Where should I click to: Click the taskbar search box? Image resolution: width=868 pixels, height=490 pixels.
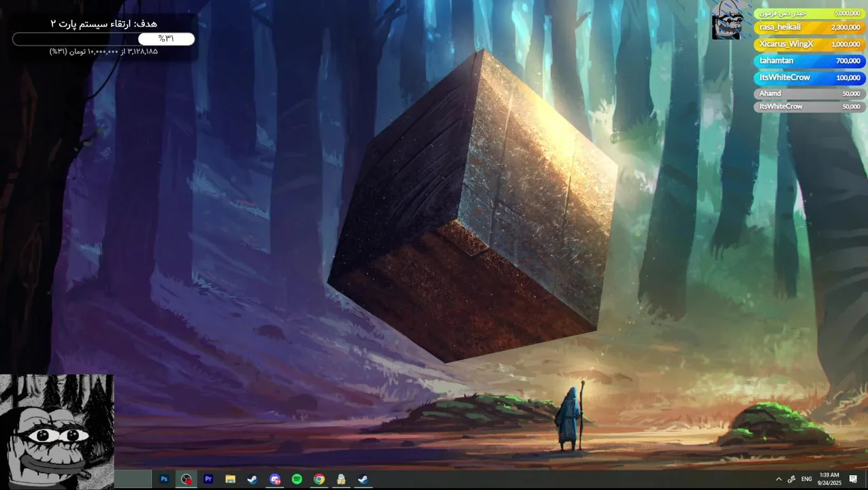pyautogui.click(x=132, y=479)
